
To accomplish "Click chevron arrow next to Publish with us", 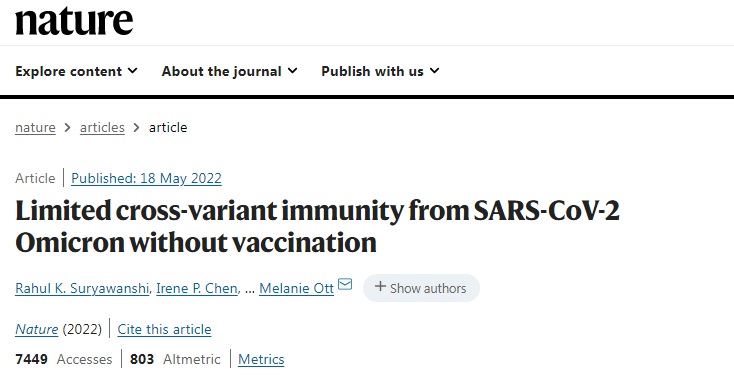I will 435,71.
